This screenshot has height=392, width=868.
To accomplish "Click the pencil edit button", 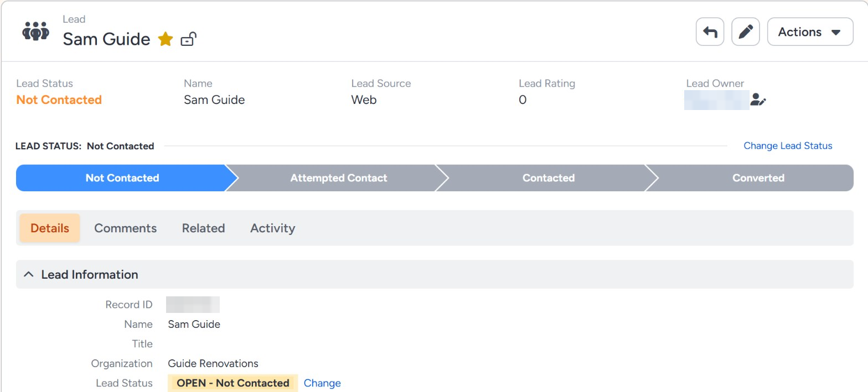I will tap(746, 32).
